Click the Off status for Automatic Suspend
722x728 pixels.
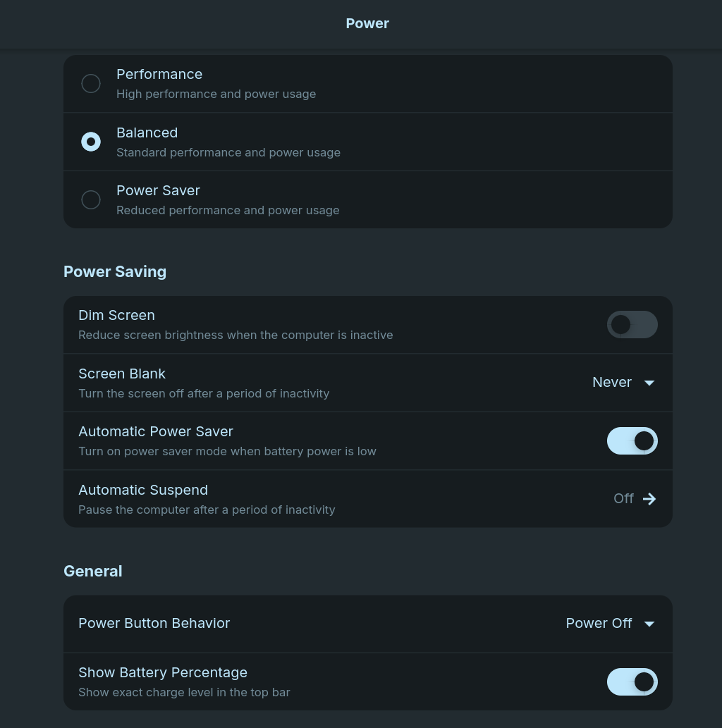coord(623,499)
